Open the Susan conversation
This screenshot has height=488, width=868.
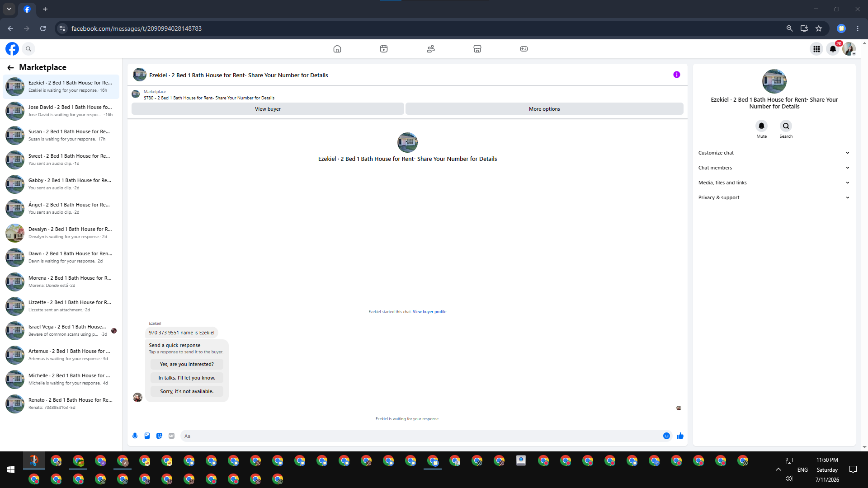(61, 135)
